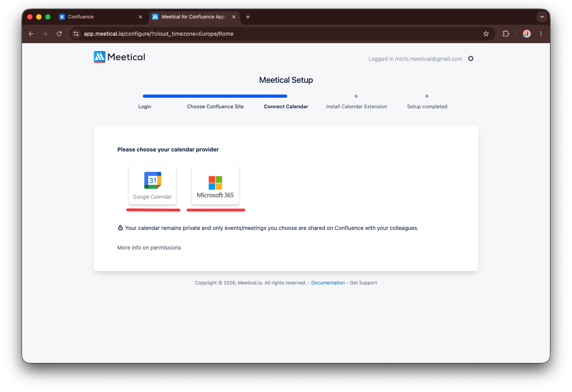
Task: Open a new browser tab
Action: pos(248,17)
